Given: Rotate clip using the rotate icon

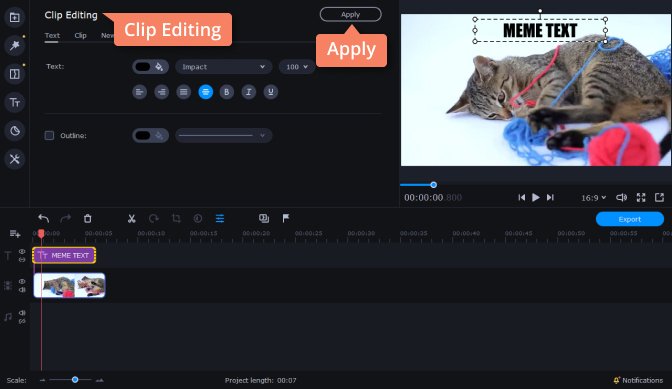Looking at the screenshot, I should click(153, 218).
